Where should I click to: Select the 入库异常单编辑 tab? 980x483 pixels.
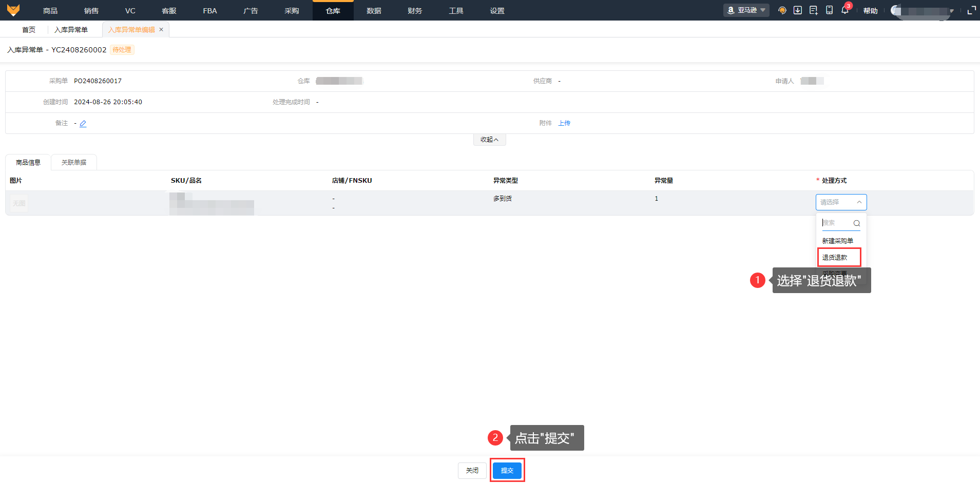131,30
